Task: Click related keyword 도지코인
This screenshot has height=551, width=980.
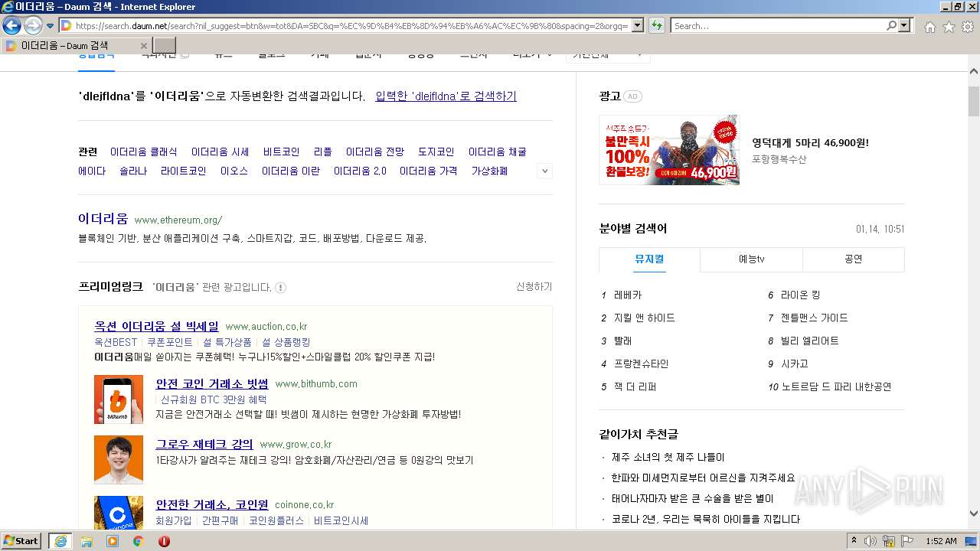Action: point(436,152)
